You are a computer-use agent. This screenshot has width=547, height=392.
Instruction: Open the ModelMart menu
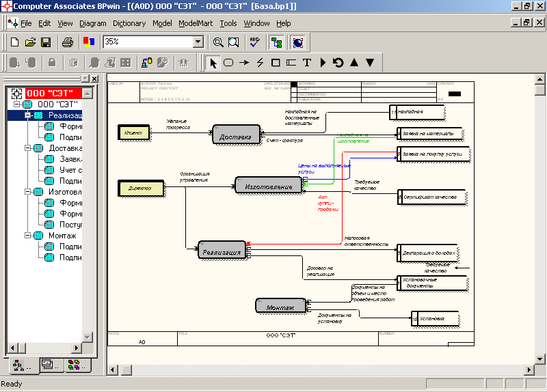(x=196, y=23)
